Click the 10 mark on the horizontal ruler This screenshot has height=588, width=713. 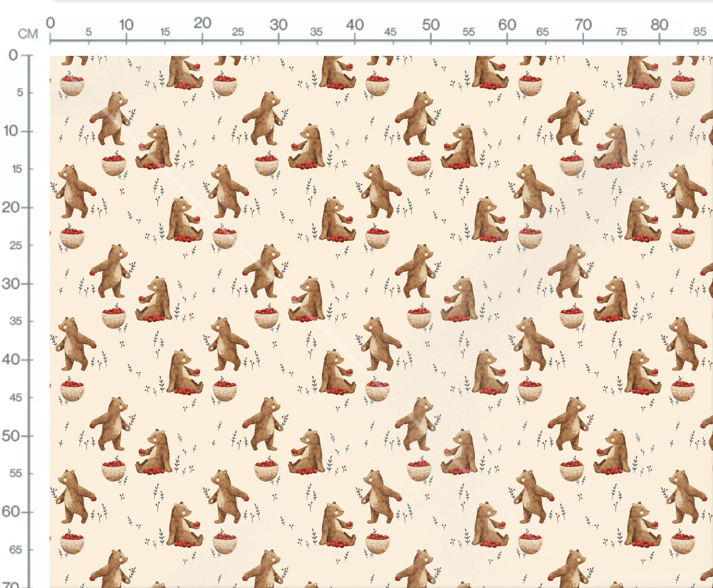[126, 25]
